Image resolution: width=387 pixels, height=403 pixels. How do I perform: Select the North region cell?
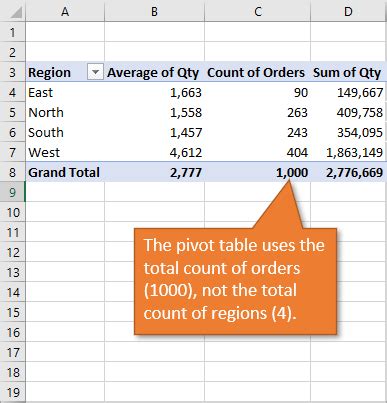pos(65,112)
